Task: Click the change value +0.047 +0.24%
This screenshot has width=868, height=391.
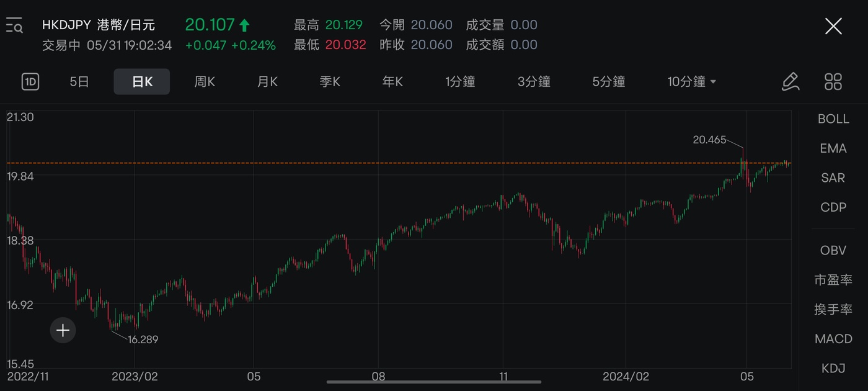Action: click(231, 45)
